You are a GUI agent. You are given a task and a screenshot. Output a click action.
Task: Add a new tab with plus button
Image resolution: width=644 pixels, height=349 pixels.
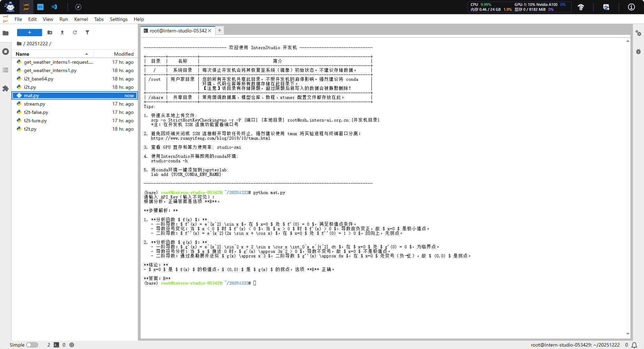[220, 31]
